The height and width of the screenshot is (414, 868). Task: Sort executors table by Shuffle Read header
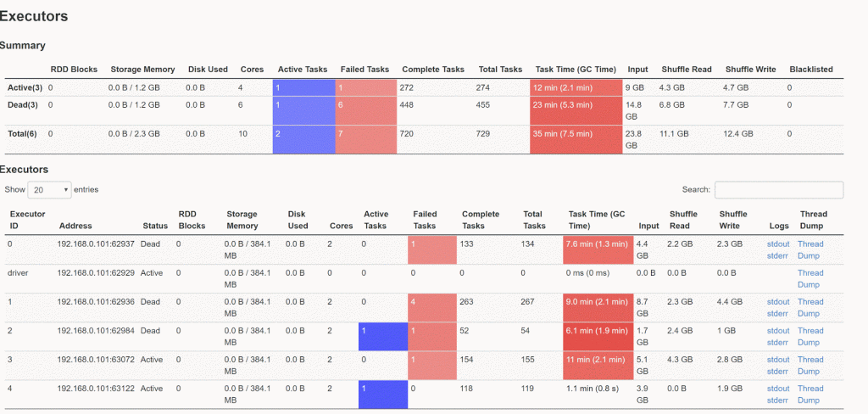tap(684, 220)
